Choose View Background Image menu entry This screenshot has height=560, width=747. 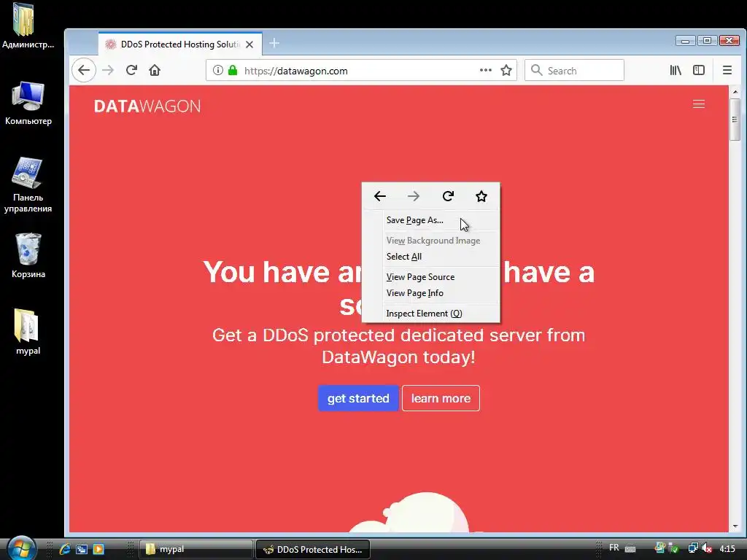click(430, 241)
